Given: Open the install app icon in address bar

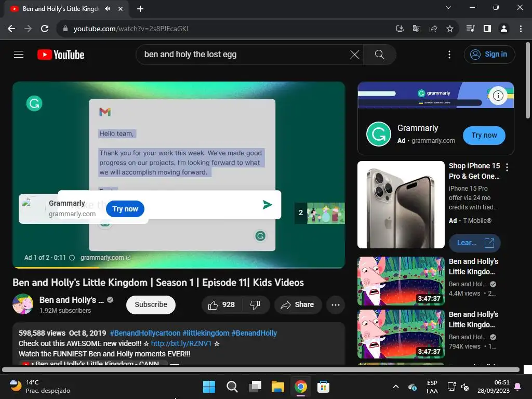Looking at the screenshot, I should click(x=400, y=29).
